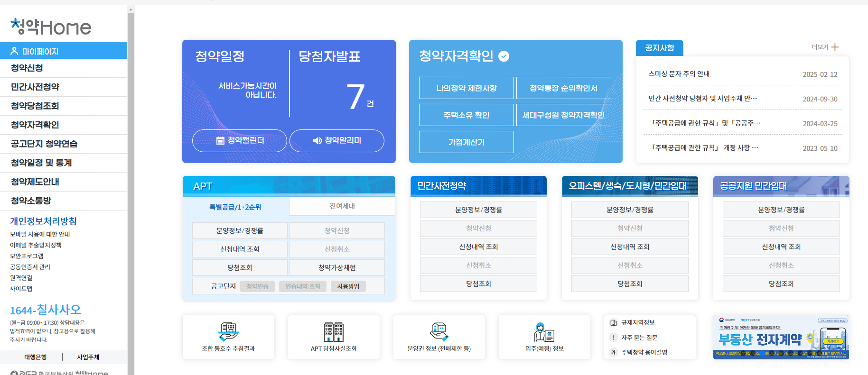This screenshot has height=375, width=868.
Task: Click the 청약알리미 button
Action: point(337,141)
